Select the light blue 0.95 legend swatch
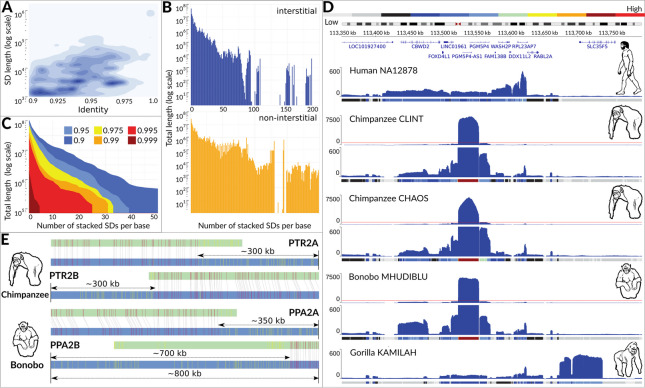This screenshot has height=388, width=645. [x=67, y=130]
